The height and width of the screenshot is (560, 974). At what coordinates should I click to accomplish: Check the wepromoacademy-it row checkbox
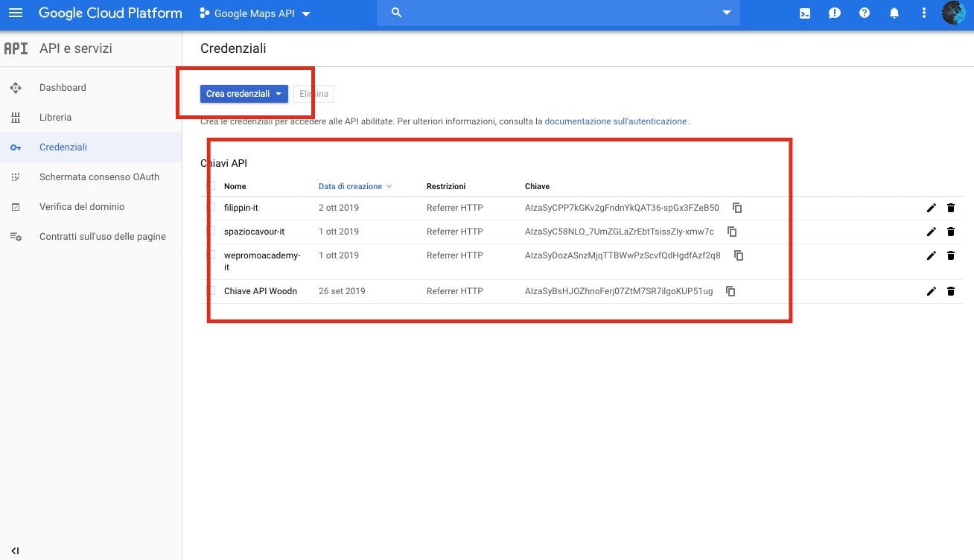click(x=212, y=255)
